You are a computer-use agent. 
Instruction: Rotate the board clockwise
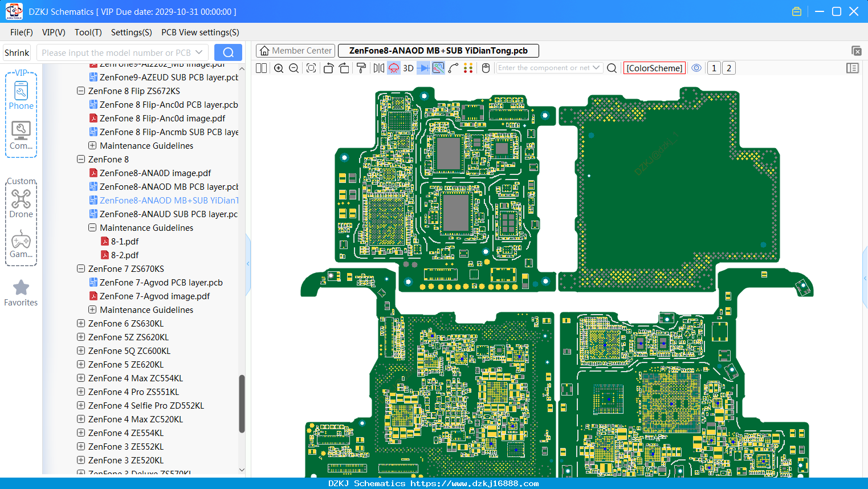(344, 68)
